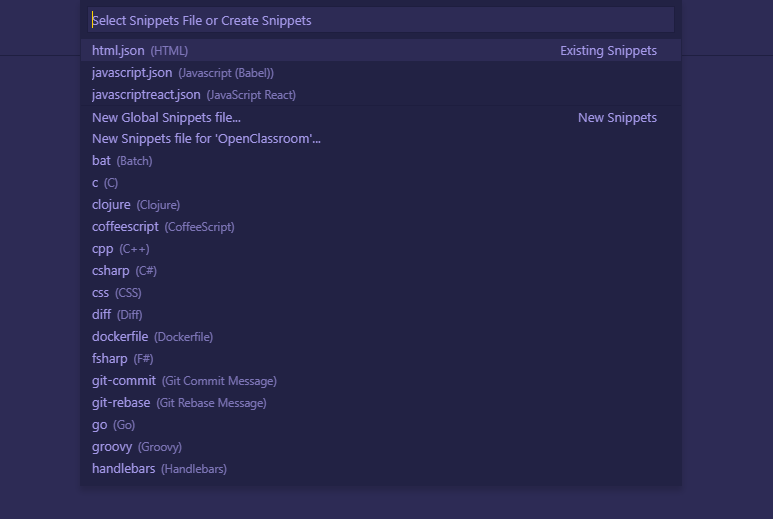Viewport: 773px width, 519px height.
Task: Select cpp (C++) snippets entry
Action: pyautogui.click(x=121, y=249)
